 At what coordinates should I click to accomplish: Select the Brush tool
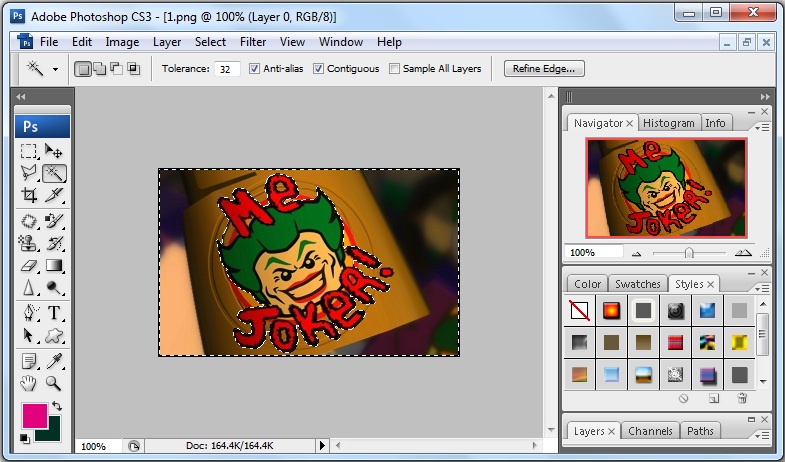[x=54, y=221]
